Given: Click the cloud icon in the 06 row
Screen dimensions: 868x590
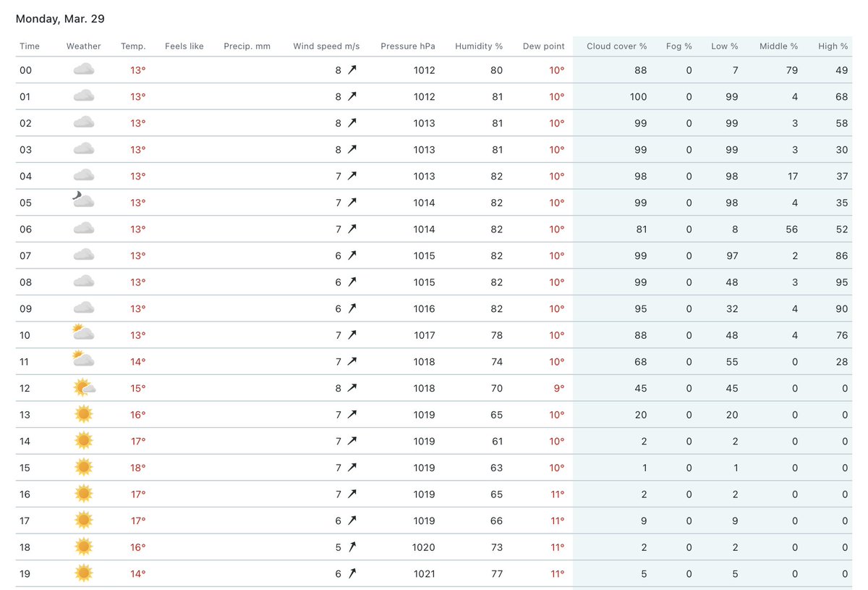Looking at the screenshot, I should click(84, 229).
